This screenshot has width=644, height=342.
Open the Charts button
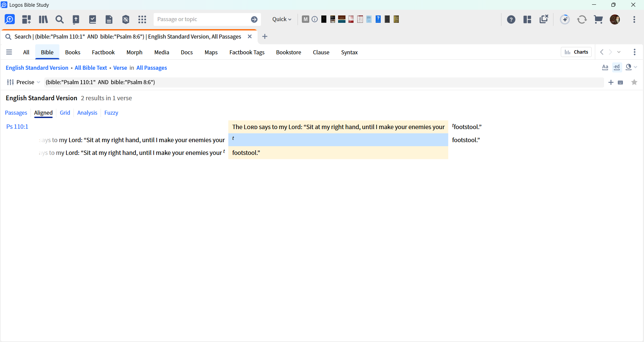pyautogui.click(x=576, y=52)
